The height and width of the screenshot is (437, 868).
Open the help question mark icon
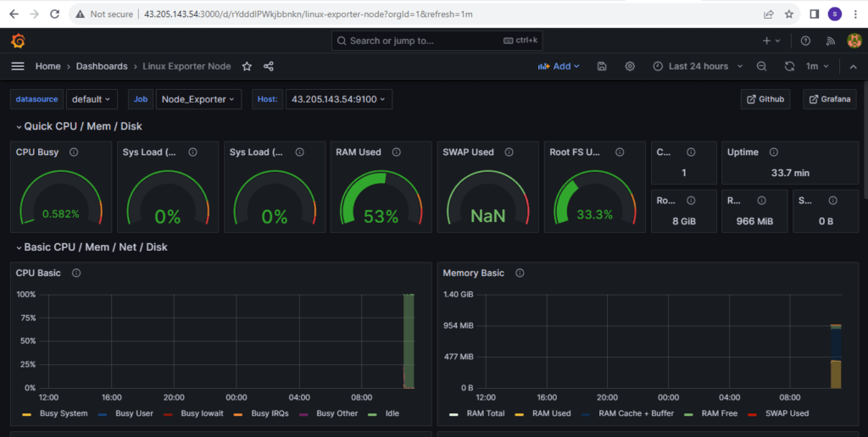tap(805, 41)
